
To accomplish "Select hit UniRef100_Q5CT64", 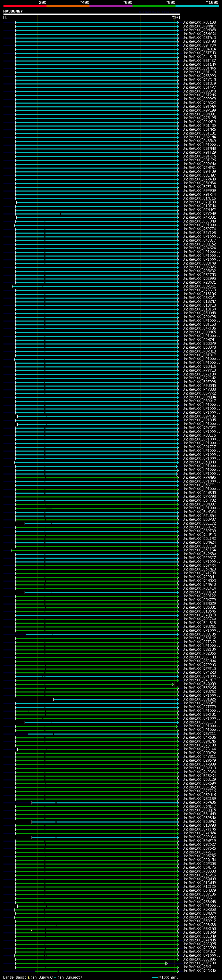I will point(199,550).
